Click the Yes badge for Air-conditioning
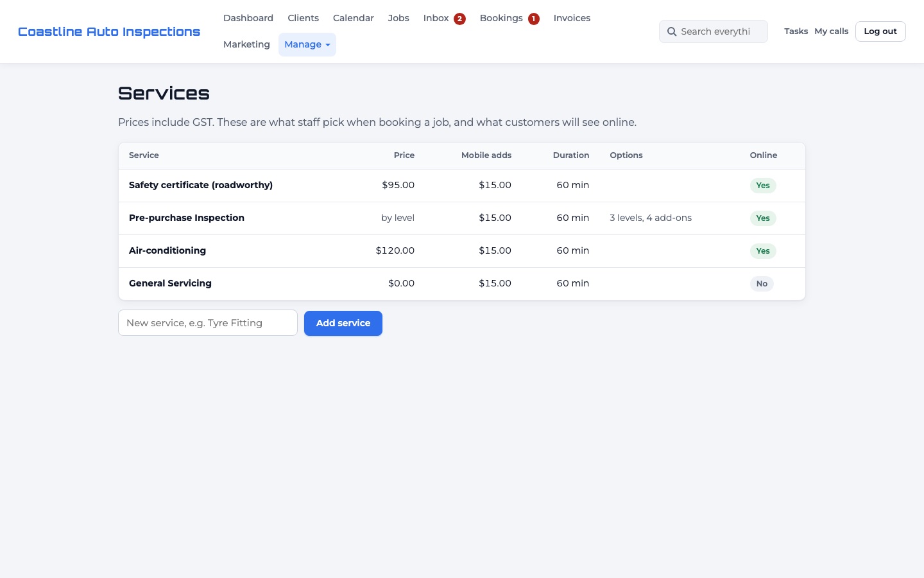Screen dimensions: 924x578 (763, 251)
